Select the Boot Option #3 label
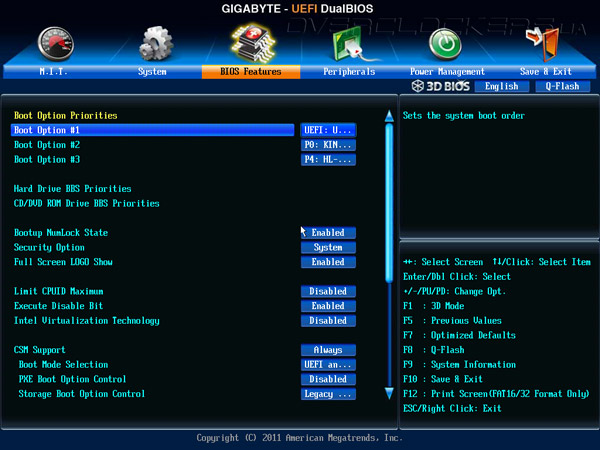 pos(47,160)
